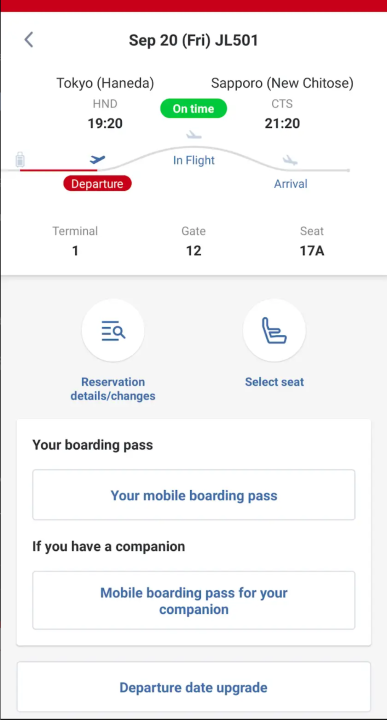The image size is (387, 720).
Task: Tap the Select seat text label
Action: 275,382
